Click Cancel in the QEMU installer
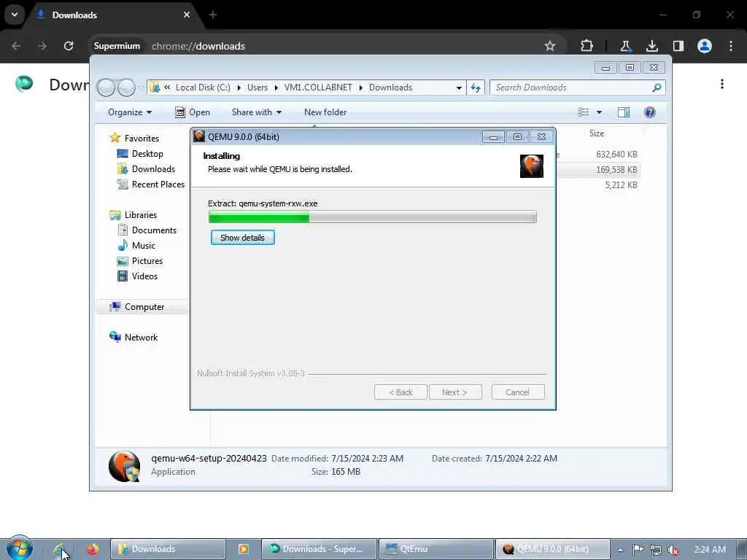 point(517,392)
